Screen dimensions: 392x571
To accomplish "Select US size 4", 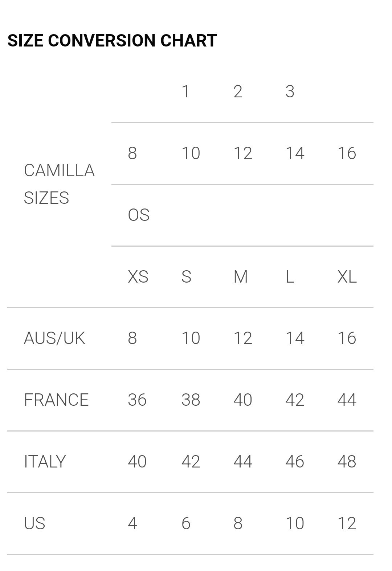I will [132, 523].
